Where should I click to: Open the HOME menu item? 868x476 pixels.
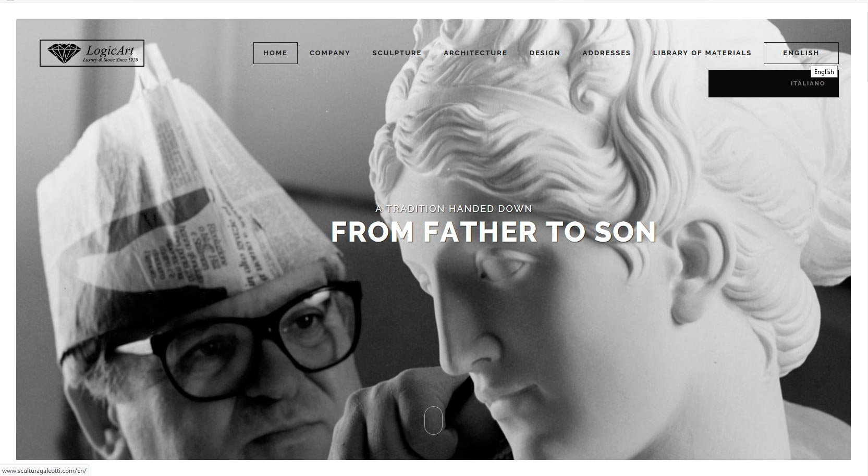(275, 53)
